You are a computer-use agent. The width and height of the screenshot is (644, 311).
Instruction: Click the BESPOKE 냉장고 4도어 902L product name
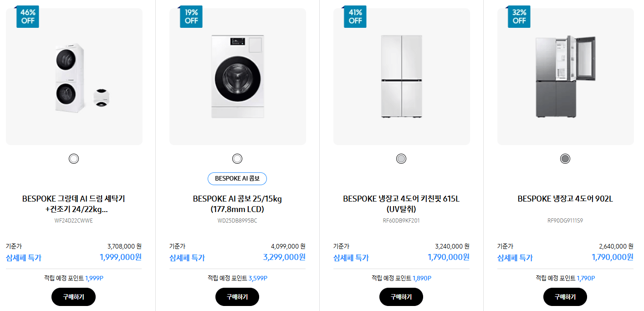pos(564,198)
